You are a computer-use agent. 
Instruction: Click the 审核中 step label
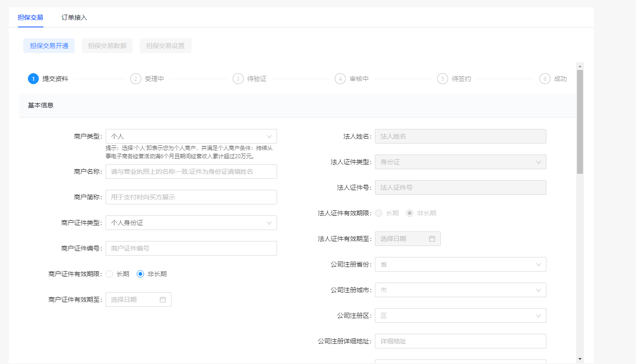pyautogui.click(x=359, y=79)
